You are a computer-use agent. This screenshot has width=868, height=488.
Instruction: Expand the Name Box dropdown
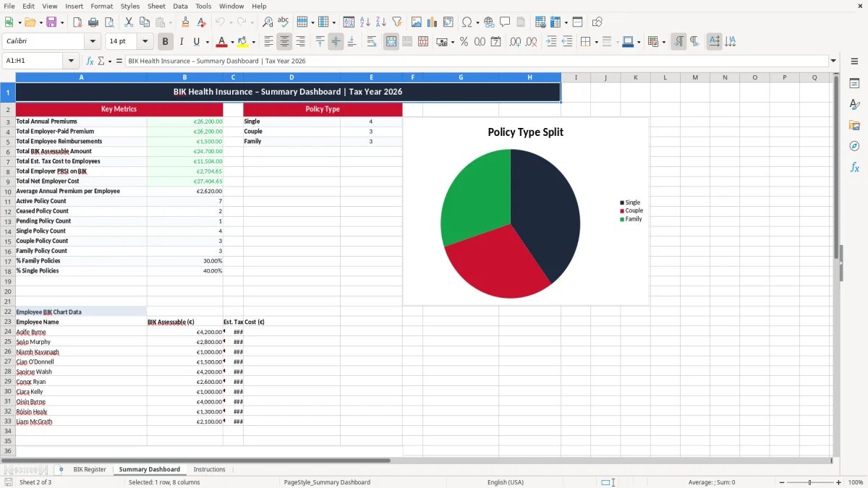pyautogui.click(x=71, y=61)
